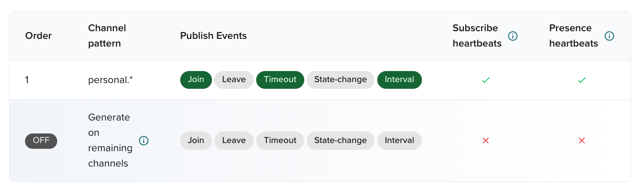Click red X under Subscribe heartbeats
The image size is (644, 192).
point(485,141)
